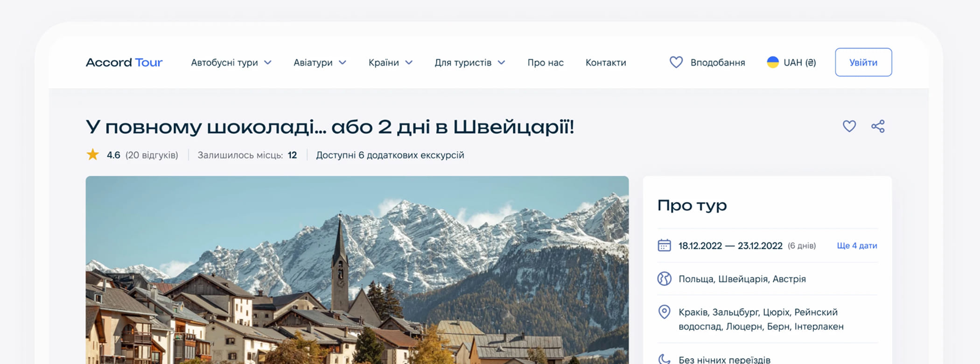
Task: Click Доступні 6 додаткових екскурсій
Action: point(390,155)
